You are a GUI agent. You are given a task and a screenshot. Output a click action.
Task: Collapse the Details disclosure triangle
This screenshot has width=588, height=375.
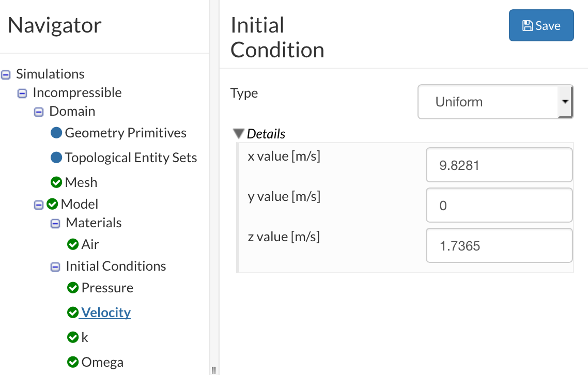[x=238, y=134]
